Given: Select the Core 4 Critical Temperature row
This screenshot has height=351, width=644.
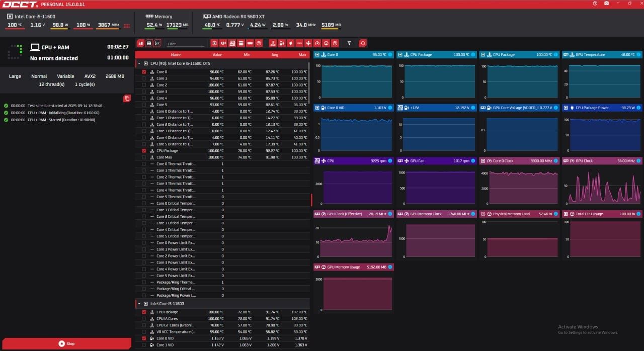Looking at the screenshot, I should coord(222,230).
